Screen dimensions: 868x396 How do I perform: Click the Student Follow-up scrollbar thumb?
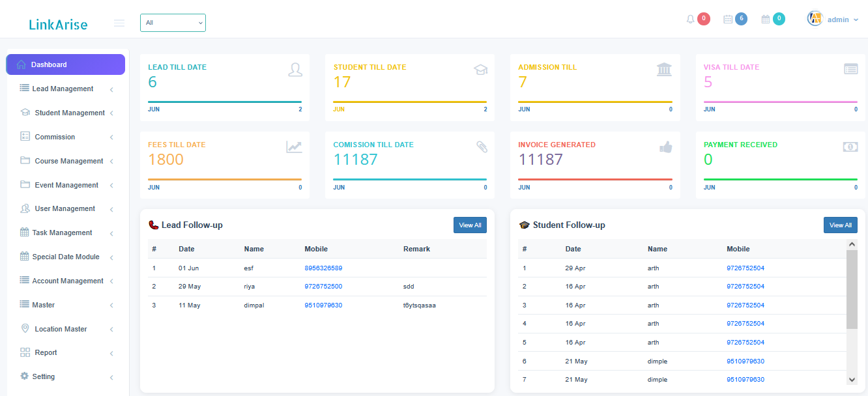pos(852,289)
